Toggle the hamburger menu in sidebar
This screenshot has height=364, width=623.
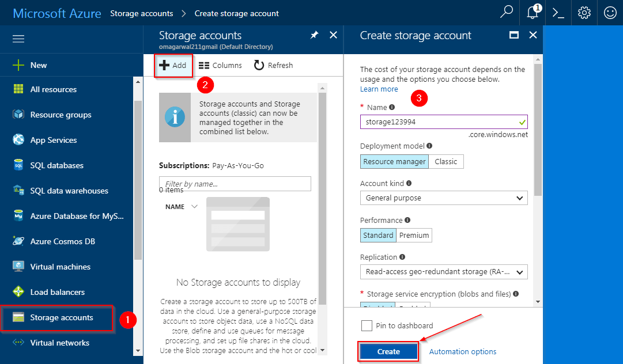coord(18,39)
